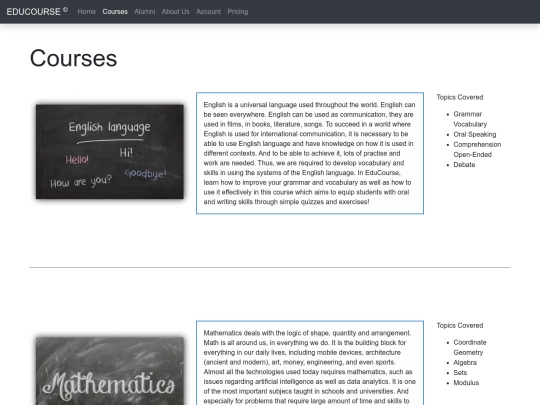Click the Courses page heading
This screenshot has width=540, height=405.
(73, 58)
